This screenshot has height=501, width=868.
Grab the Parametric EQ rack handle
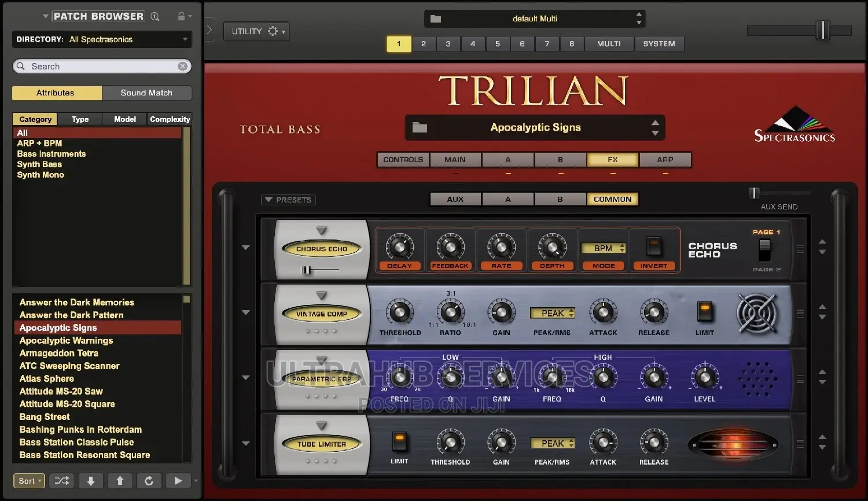point(800,380)
